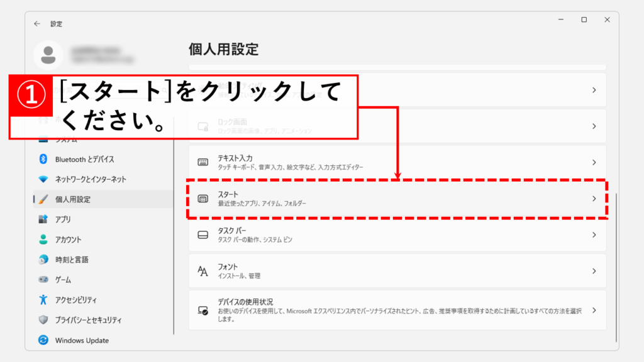The width and height of the screenshot is (644, 362).
Task: Expand the タスク バー chevron
Action: (x=594, y=235)
